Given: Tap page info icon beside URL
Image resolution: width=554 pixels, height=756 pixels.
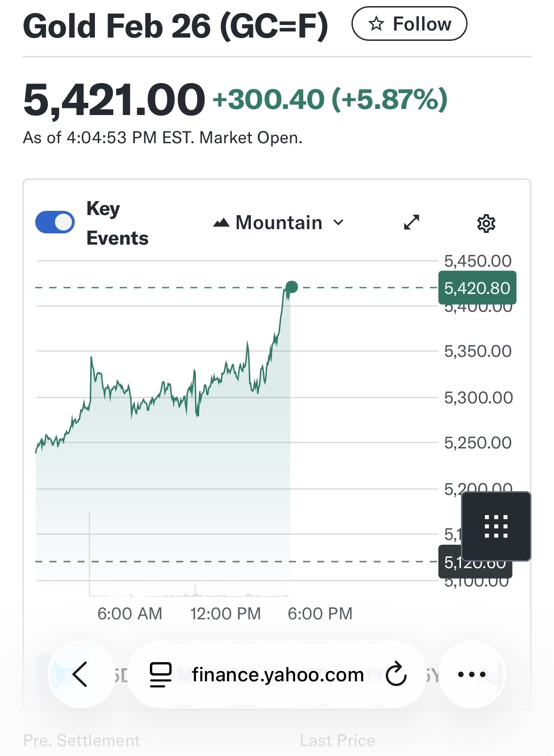Looking at the screenshot, I should [161, 675].
